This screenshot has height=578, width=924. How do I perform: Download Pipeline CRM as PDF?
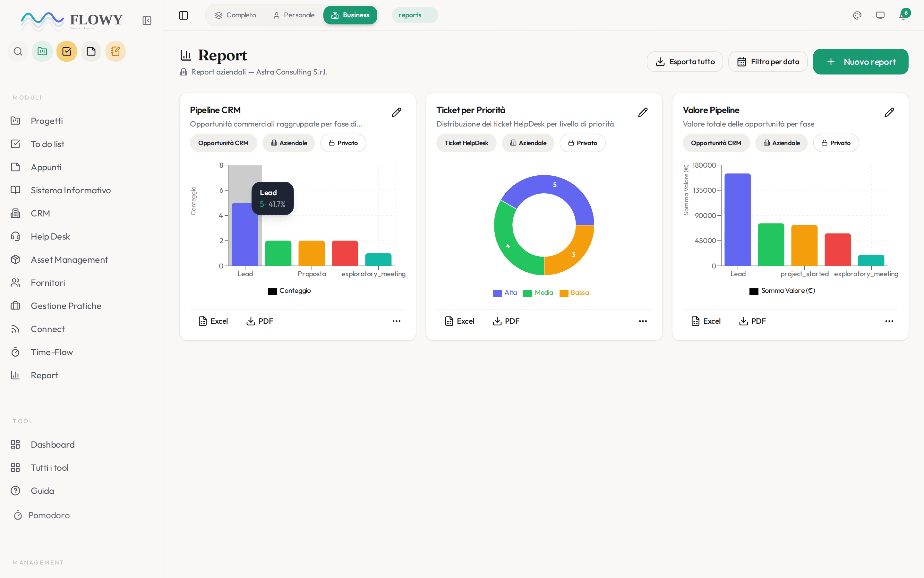coord(260,321)
